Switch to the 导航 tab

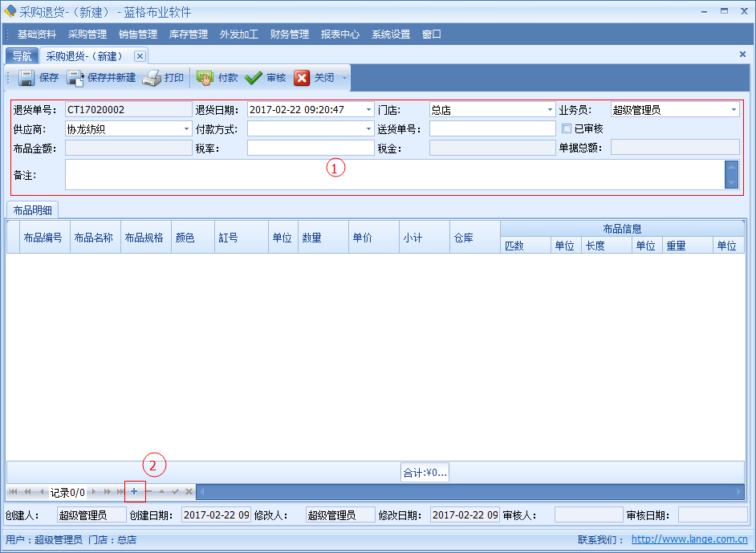pos(22,56)
